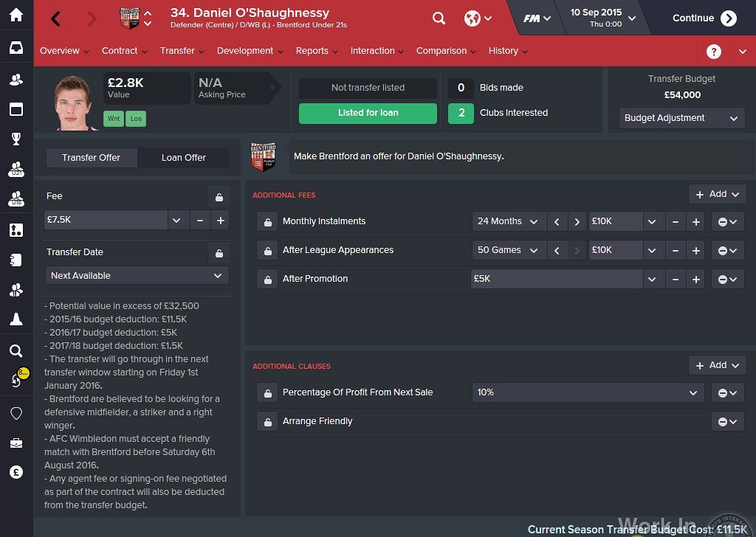756x537 pixels.
Task: Open the Home icon in sidebar
Action: pyautogui.click(x=16, y=15)
